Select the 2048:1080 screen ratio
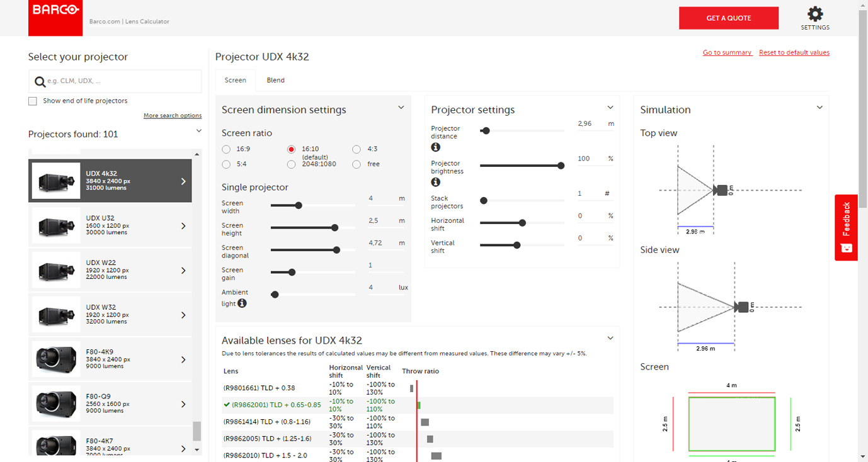The image size is (868, 462). 291,164
